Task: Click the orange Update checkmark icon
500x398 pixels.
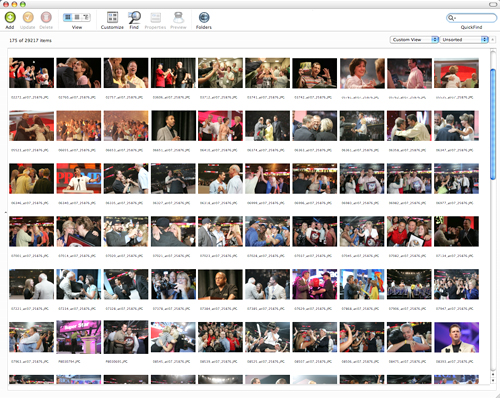Action: (28, 17)
